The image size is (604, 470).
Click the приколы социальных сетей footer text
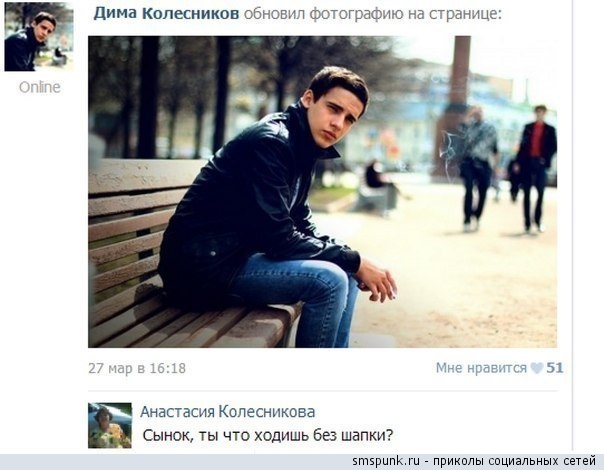[514, 461]
